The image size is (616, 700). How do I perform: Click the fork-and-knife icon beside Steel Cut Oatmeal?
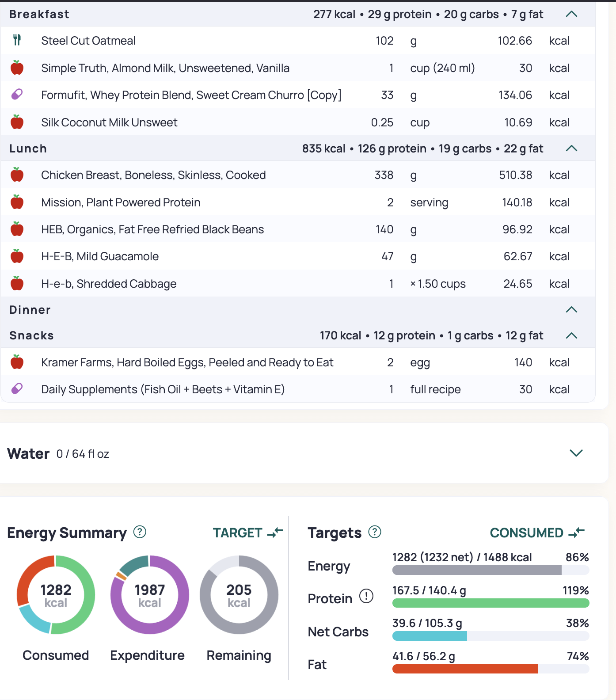[x=17, y=40]
